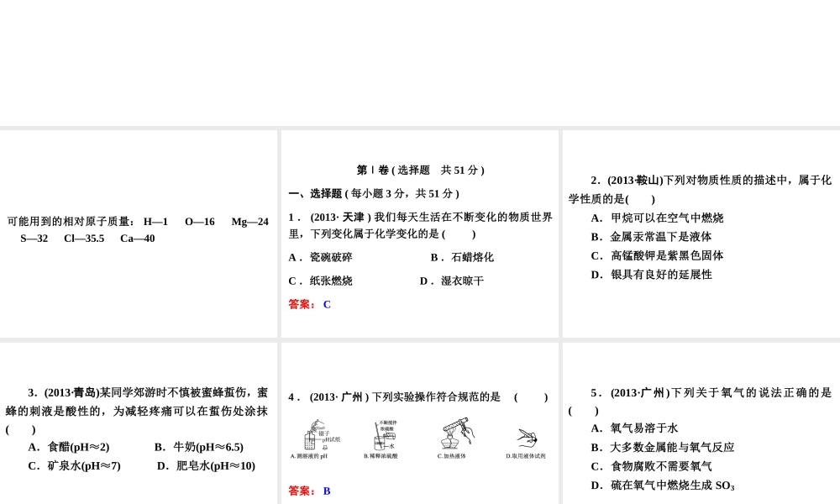Click the 2013·天津 question 1 stem
The image size is (840, 504).
point(421,225)
